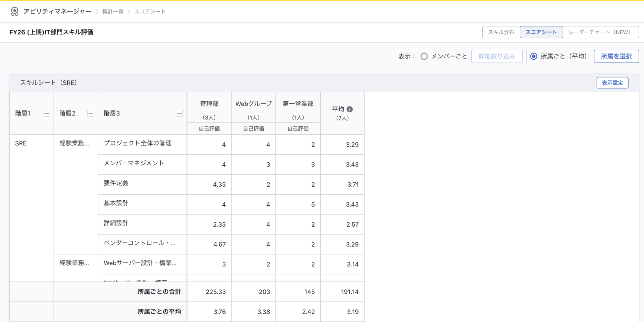The width and height of the screenshot is (644, 328).
Task: Click the info icon next to 平均
Action: coord(350,109)
